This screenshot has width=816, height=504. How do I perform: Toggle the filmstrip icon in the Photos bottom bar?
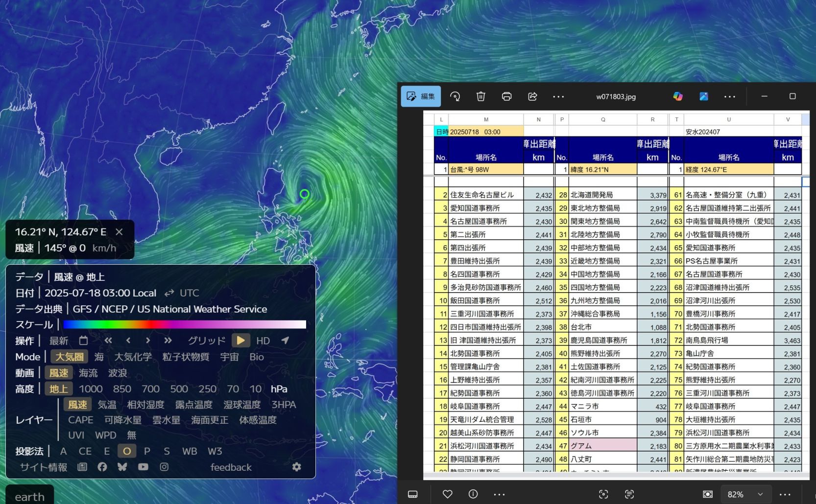(413, 494)
